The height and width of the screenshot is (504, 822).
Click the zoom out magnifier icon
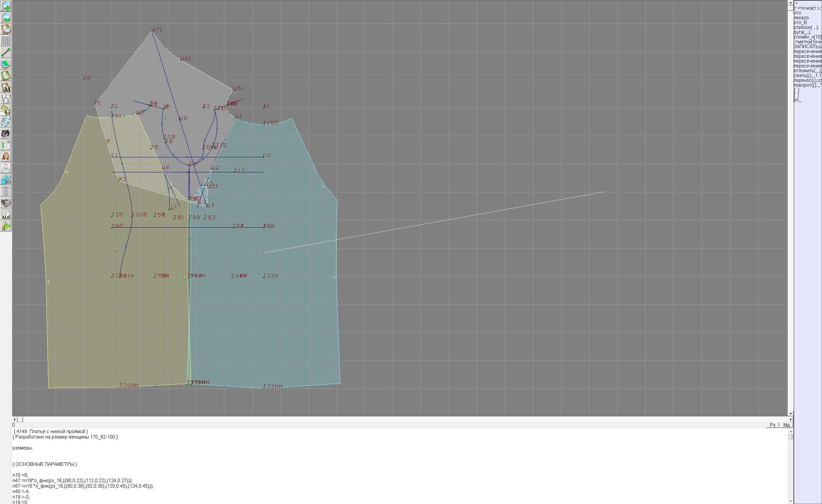pos(6,17)
